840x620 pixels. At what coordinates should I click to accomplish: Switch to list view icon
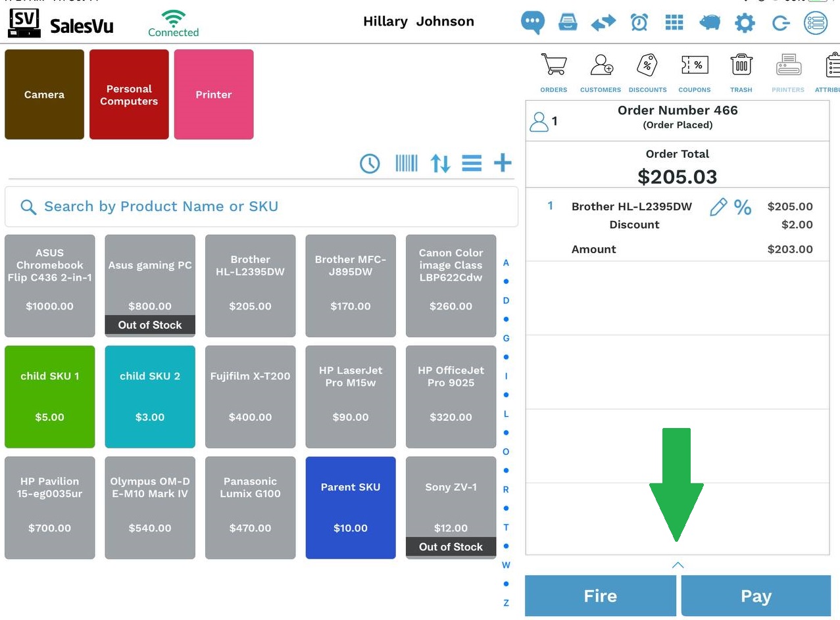(x=472, y=163)
